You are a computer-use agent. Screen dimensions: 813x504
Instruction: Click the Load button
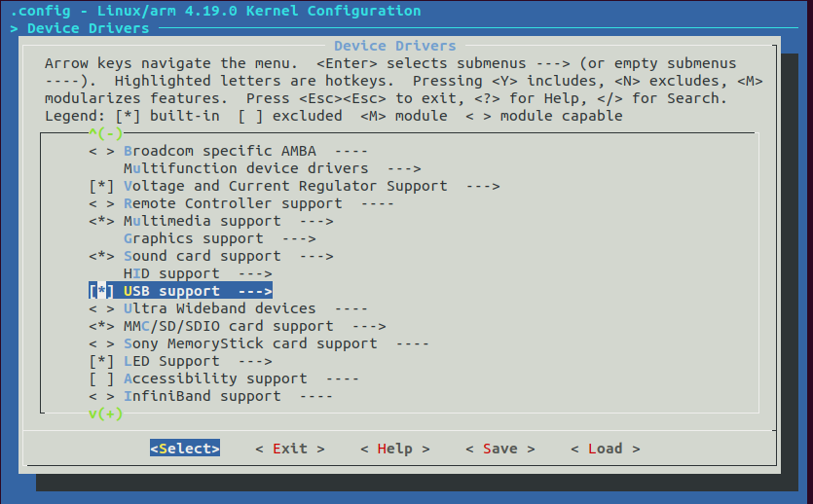pos(606,449)
